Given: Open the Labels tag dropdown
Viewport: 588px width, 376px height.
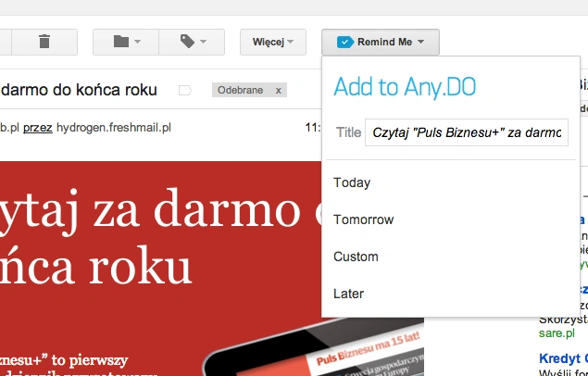Looking at the screenshot, I should point(192,42).
